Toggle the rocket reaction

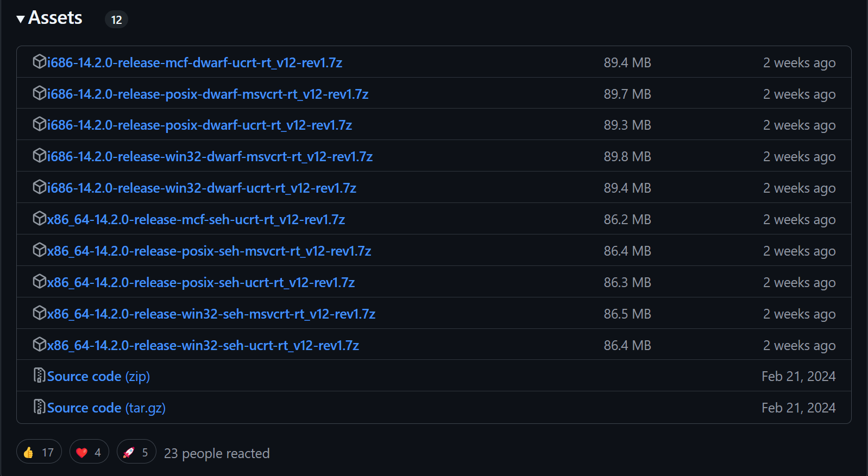click(136, 452)
